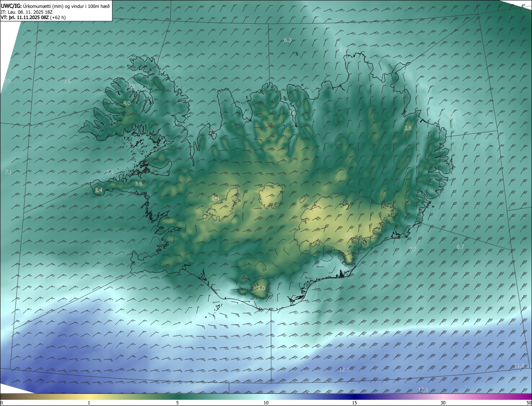
Task: Click the color scale tick label 30
Action: click(x=443, y=403)
